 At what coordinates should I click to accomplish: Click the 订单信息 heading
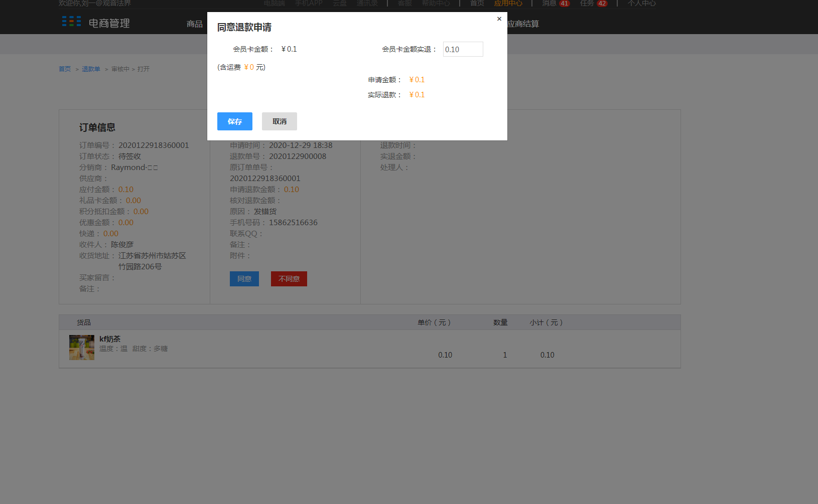(97, 127)
